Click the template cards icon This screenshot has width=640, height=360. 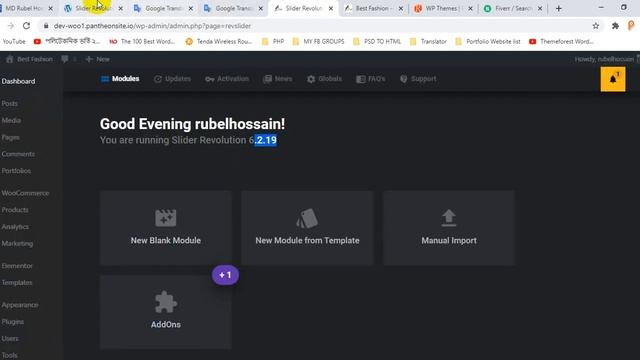(x=307, y=218)
